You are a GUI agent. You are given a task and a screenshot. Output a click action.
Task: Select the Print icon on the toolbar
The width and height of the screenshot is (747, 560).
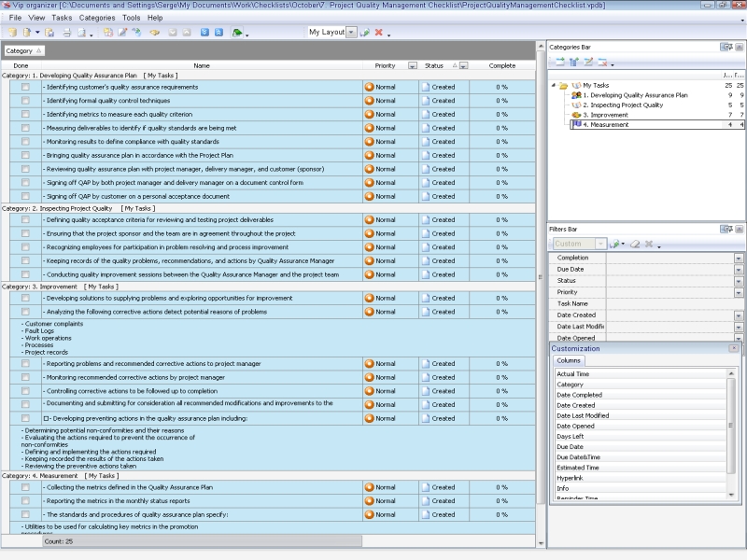tap(65, 33)
